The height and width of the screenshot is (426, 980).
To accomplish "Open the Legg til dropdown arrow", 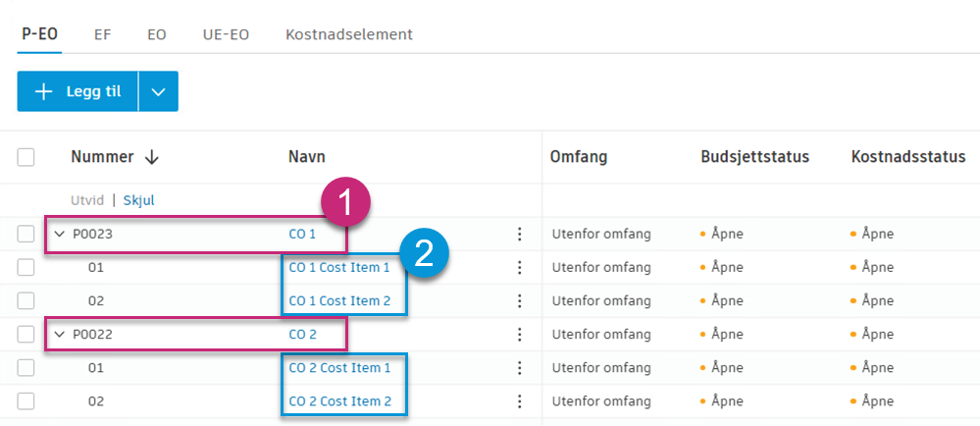I will (x=159, y=91).
